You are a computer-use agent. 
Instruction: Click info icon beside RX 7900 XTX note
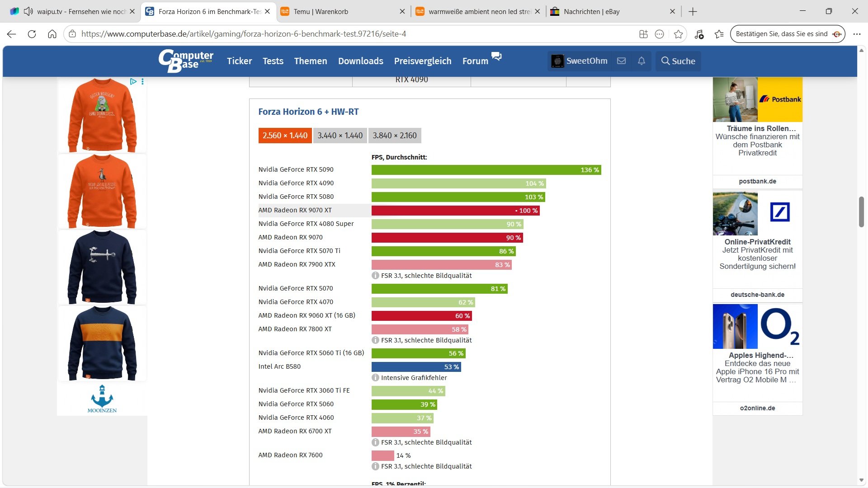[375, 276]
